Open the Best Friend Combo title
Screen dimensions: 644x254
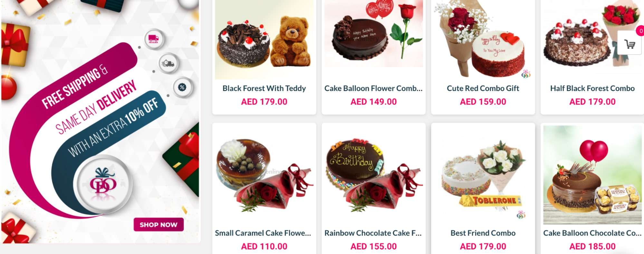click(483, 233)
